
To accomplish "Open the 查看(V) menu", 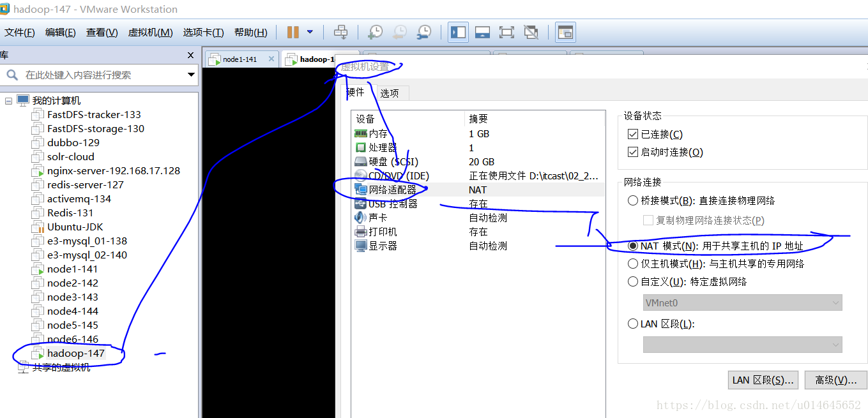I will 102,33.
